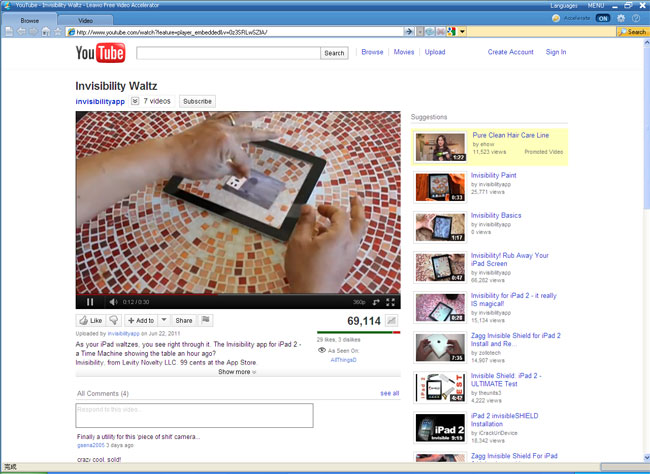Open the search engine dropdown arrow
Image resolution: width=650 pixels, height=474 pixels.
(462, 32)
